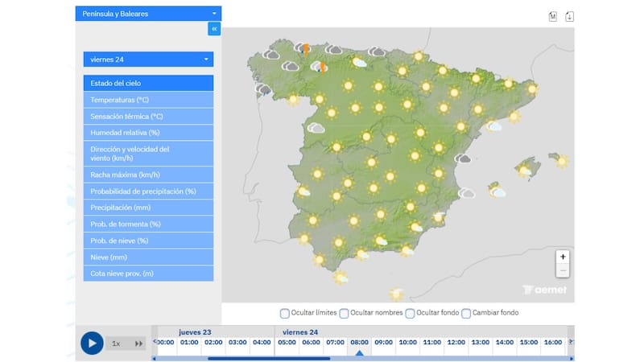Viewport: 644px width, 362px height.
Task: Collapse the side panel with double-chevron button
Action: [x=214, y=29]
